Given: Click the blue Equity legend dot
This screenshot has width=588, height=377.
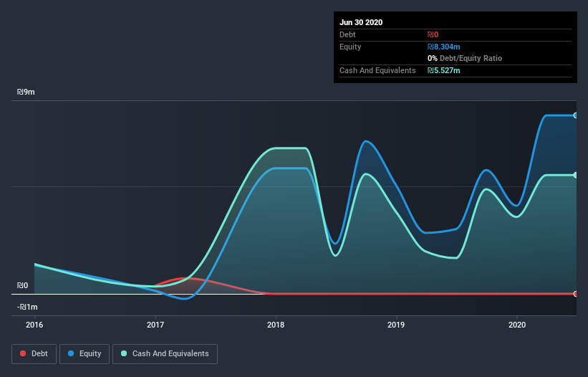Looking at the screenshot, I should click(x=71, y=353).
